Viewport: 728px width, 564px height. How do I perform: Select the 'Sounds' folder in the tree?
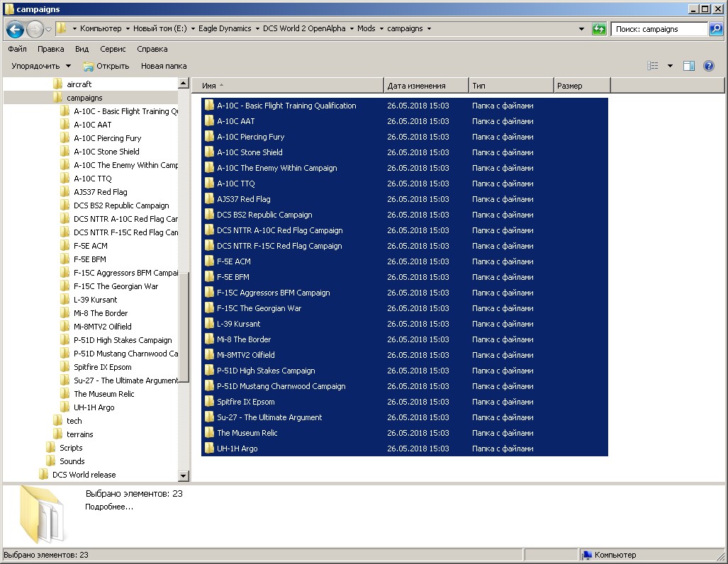click(72, 461)
